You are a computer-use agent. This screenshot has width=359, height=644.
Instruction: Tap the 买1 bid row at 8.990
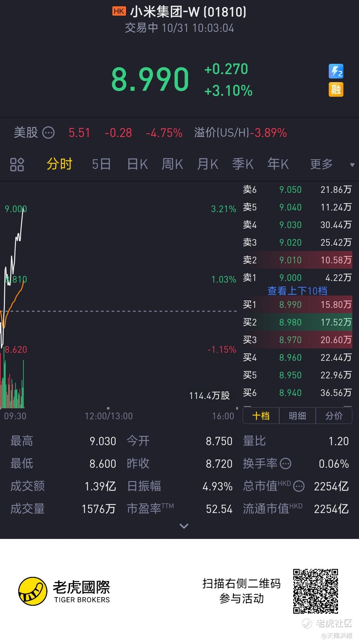click(x=297, y=305)
